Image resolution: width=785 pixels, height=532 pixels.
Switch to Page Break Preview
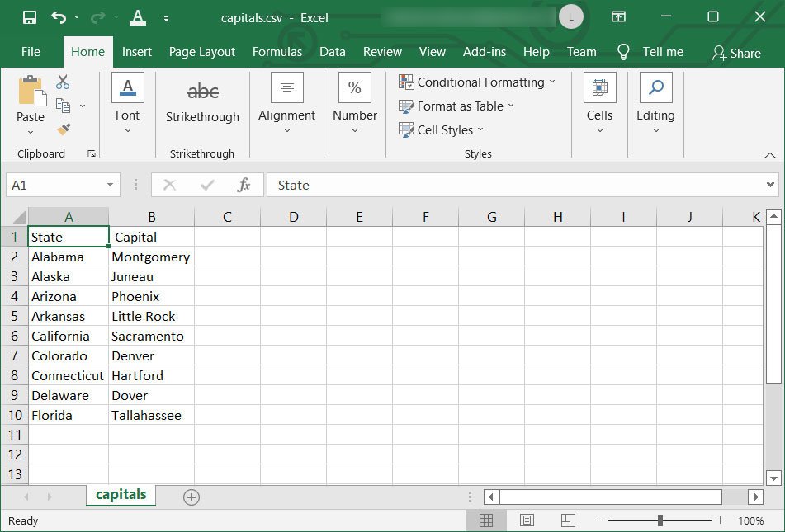pos(568,520)
